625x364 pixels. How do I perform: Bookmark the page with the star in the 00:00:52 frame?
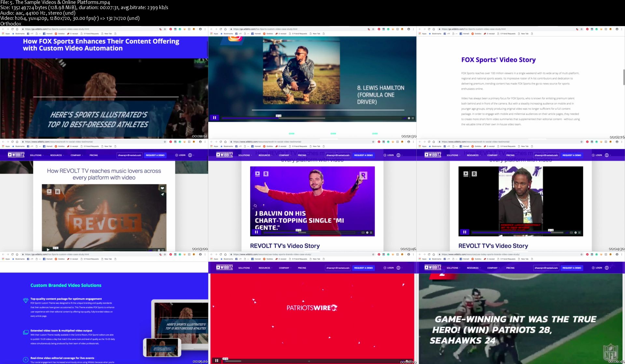point(165,29)
